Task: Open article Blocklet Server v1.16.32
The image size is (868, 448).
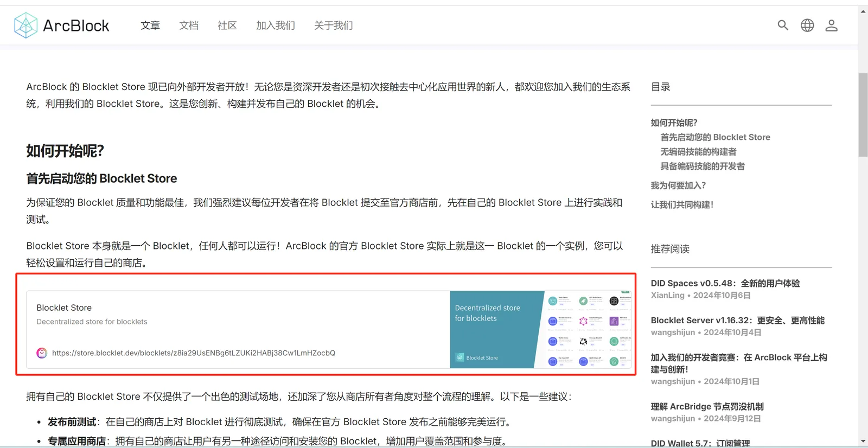Action: tap(738, 321)
